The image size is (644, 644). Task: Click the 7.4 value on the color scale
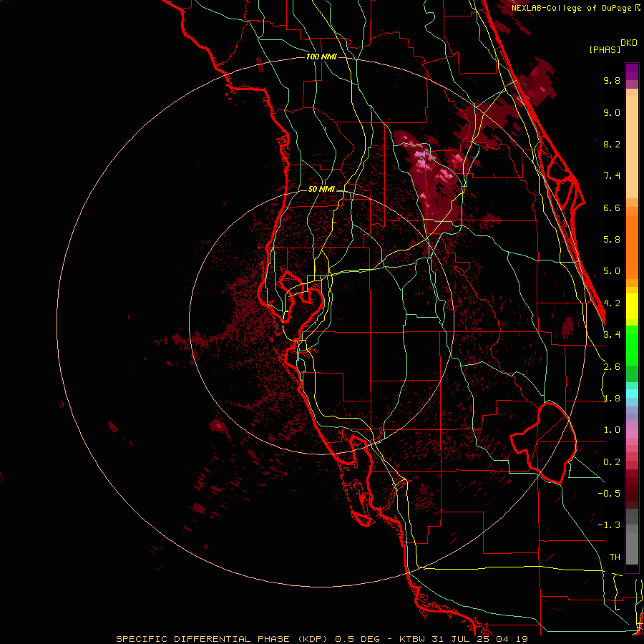[612, 176]
